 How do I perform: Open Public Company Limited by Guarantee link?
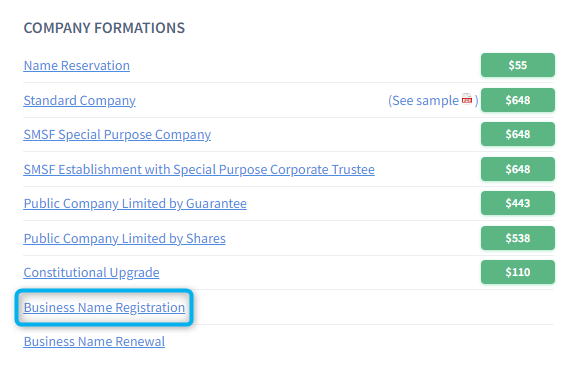click(x=135, y=204)
